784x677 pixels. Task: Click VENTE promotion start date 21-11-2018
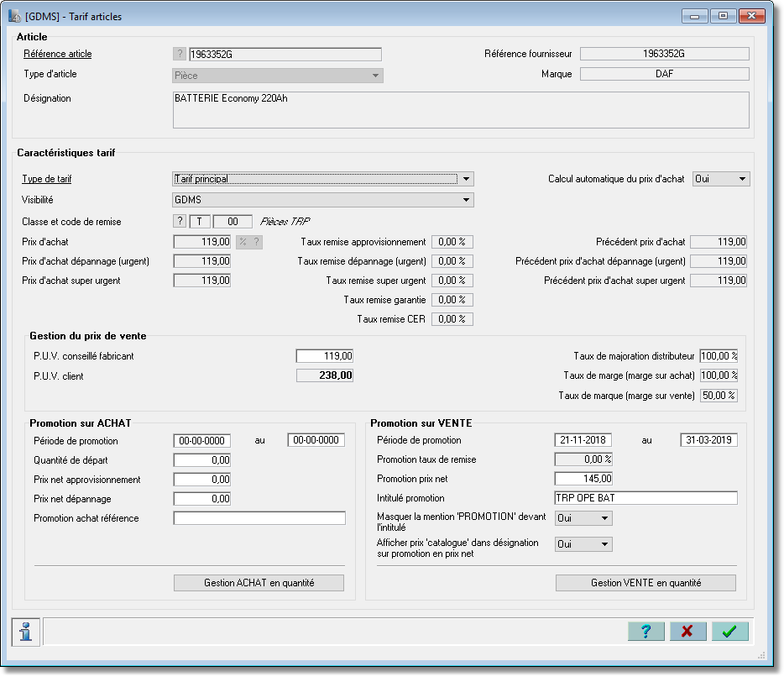click(583, 440)
